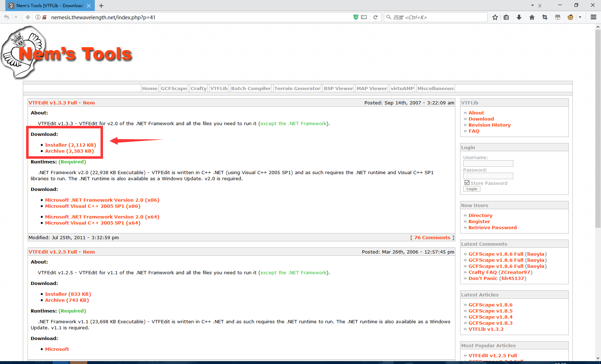
Task: Click the Nem's Tools tab favicon
Action: pyautogui.click(x=11, y=6)
